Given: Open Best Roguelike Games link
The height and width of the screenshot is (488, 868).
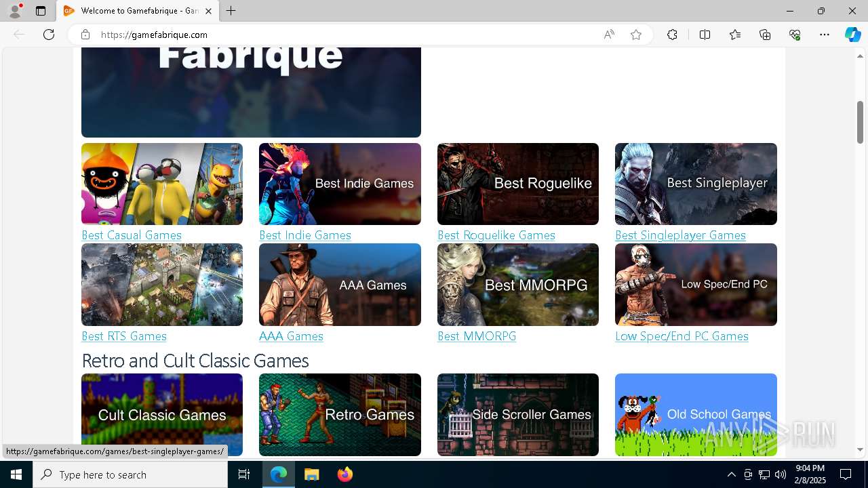Looking at the screenshot, I should (496, 235).
